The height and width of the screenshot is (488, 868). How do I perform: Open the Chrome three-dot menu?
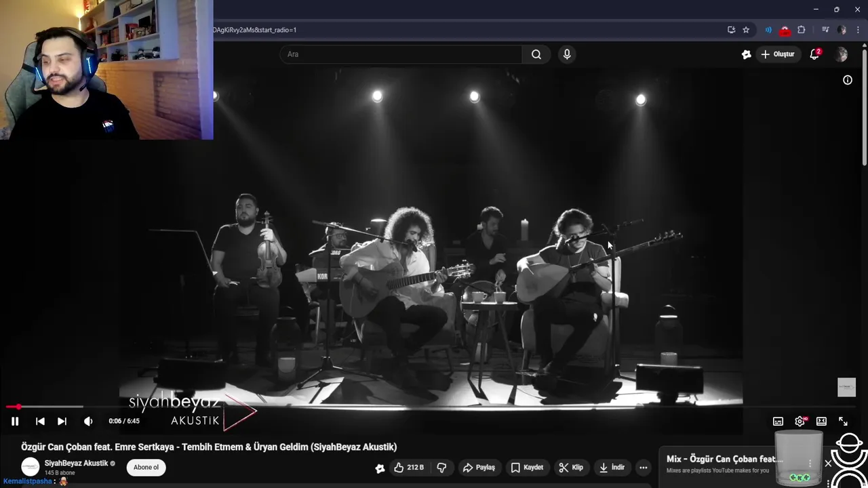point(857,30)
